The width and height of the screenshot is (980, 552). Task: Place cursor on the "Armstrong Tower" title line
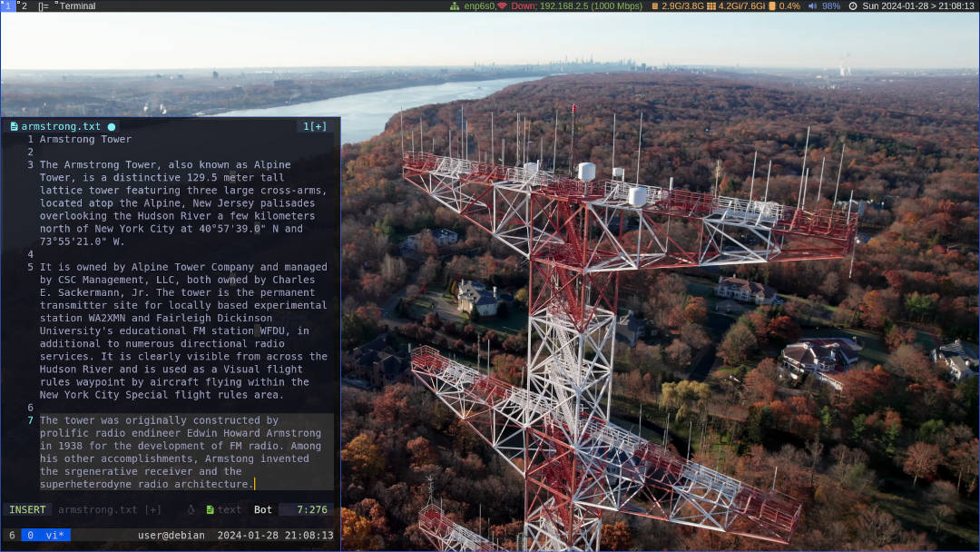85,140
